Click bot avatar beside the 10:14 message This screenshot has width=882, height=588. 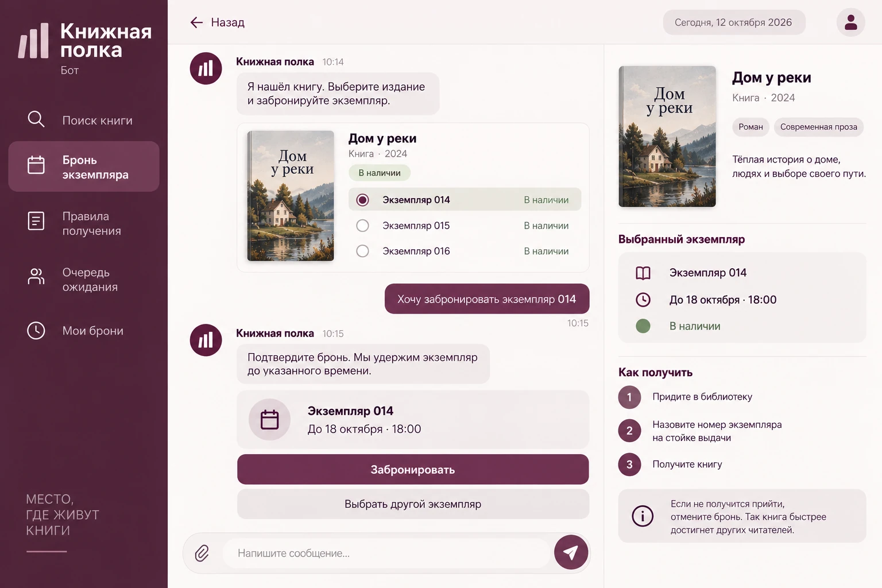[x=206, y=68]
